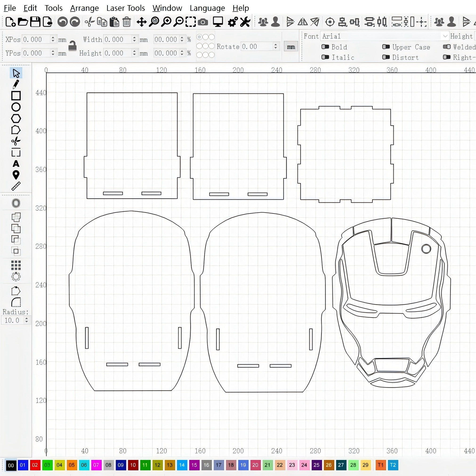Click the XPos value field
476x476 pixels.
point(36,39)
